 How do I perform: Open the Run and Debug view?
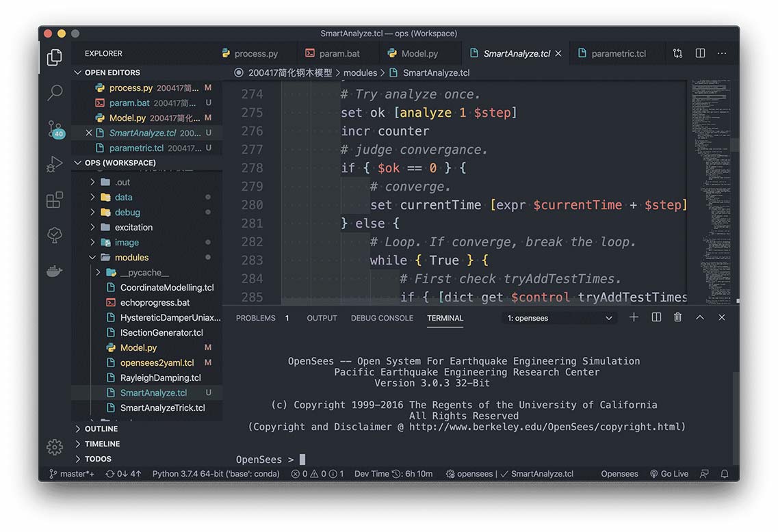pyautogui.click(x=55, y=164)
